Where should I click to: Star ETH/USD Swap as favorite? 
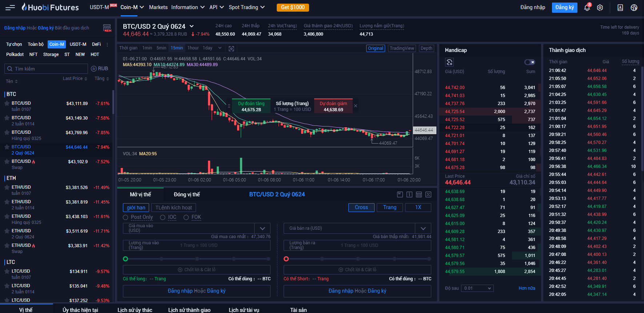tap(7, 246)
